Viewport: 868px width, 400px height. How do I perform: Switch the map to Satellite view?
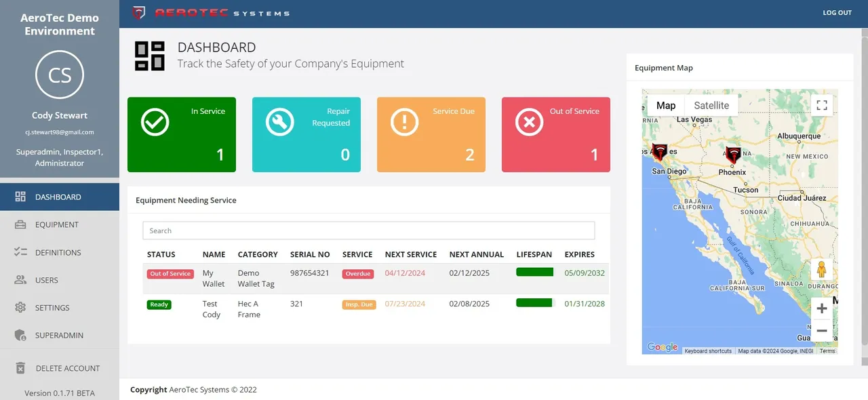711,105
